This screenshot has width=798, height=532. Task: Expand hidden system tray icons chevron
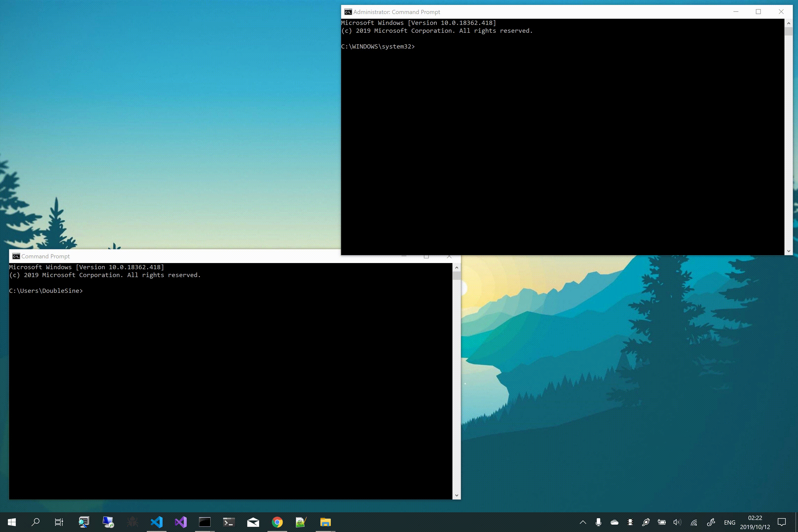pyautogui.click(x=583, y=522)
